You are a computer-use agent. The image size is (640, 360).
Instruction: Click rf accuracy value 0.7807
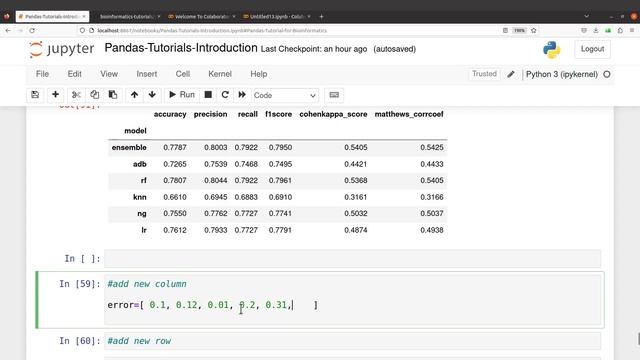click(x=175, y=180)
